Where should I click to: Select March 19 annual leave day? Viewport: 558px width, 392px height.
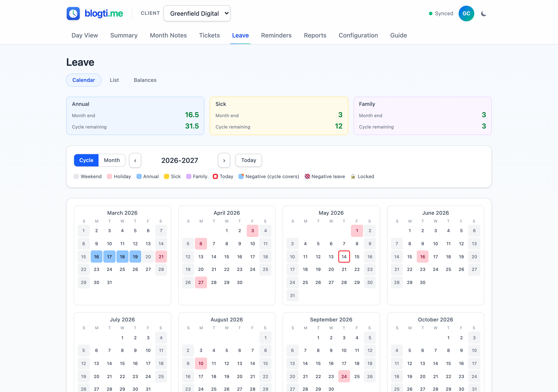(135, 257)
